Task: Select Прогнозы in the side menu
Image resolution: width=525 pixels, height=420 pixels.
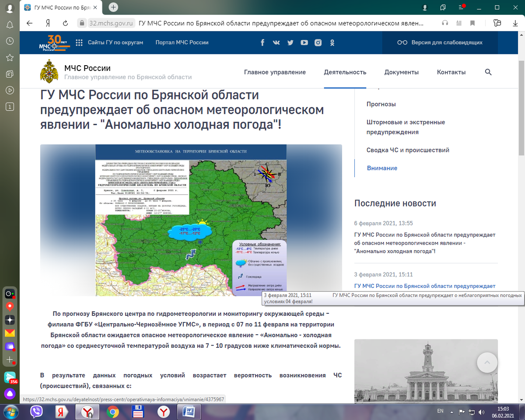Action: (381, 104)
